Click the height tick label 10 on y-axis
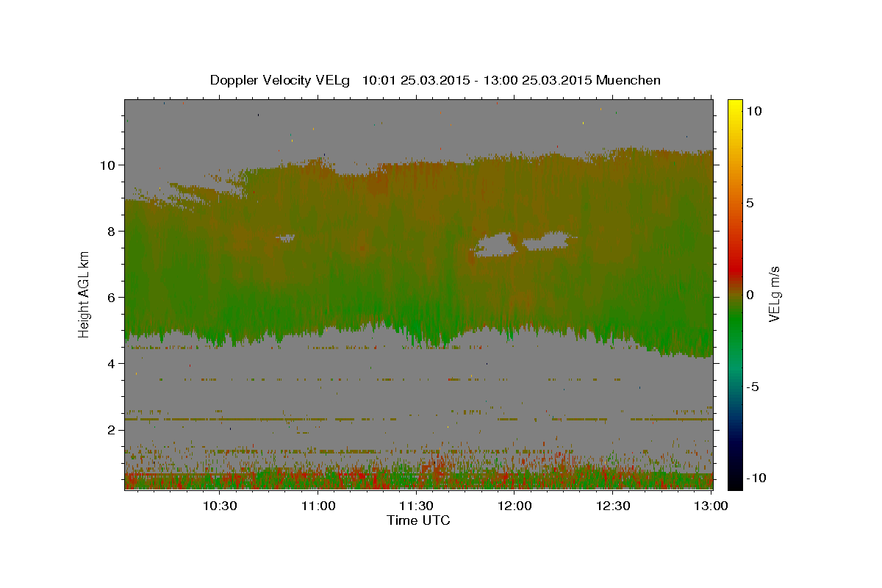 [x=109, y=165]
